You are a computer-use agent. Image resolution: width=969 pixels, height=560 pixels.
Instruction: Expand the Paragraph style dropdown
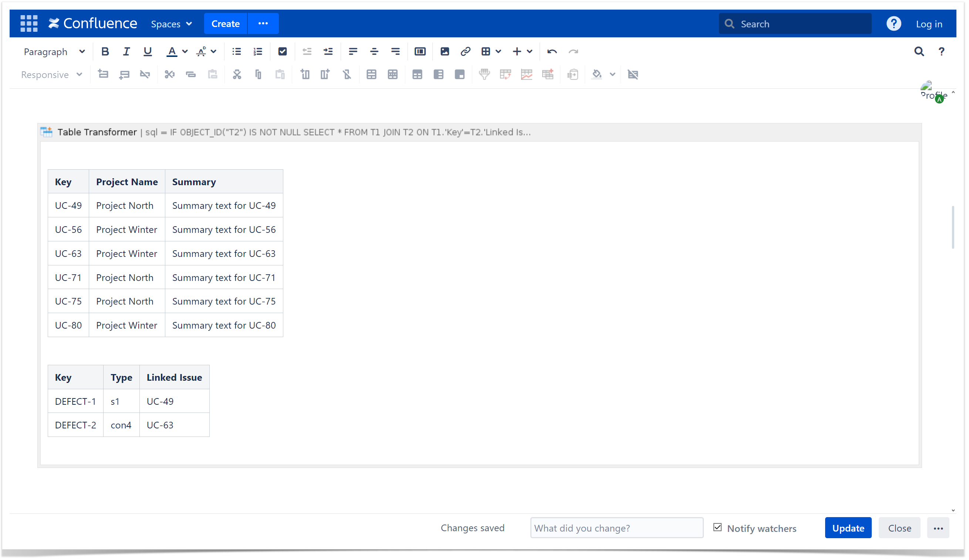coord(54,51)
